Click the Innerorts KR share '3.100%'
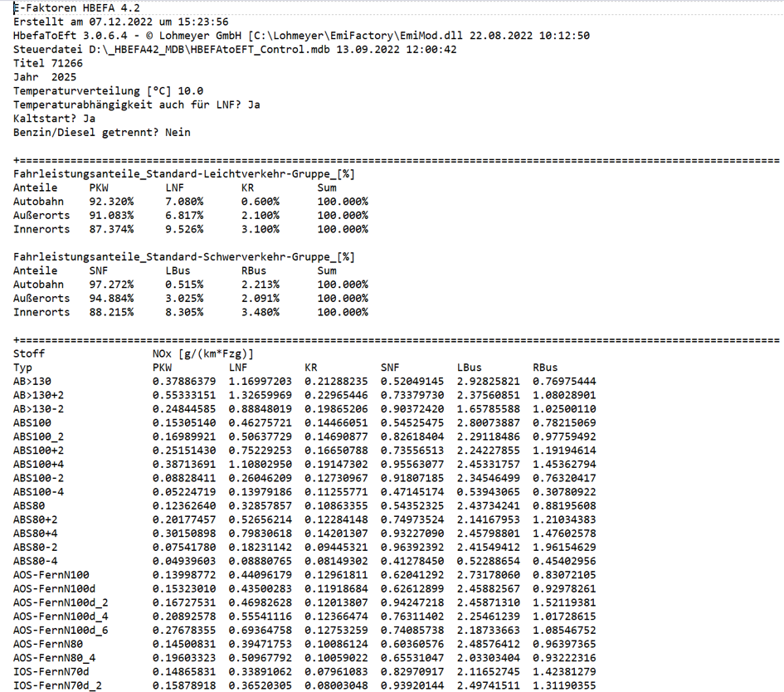This screenshot has width=784, height=692. [261, 230]
